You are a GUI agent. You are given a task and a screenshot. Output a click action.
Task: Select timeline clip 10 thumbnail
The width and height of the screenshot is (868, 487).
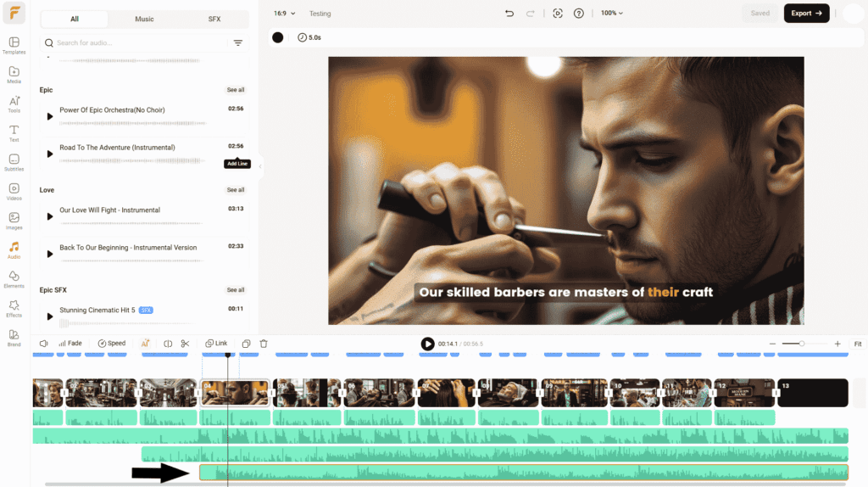(635, 393)
